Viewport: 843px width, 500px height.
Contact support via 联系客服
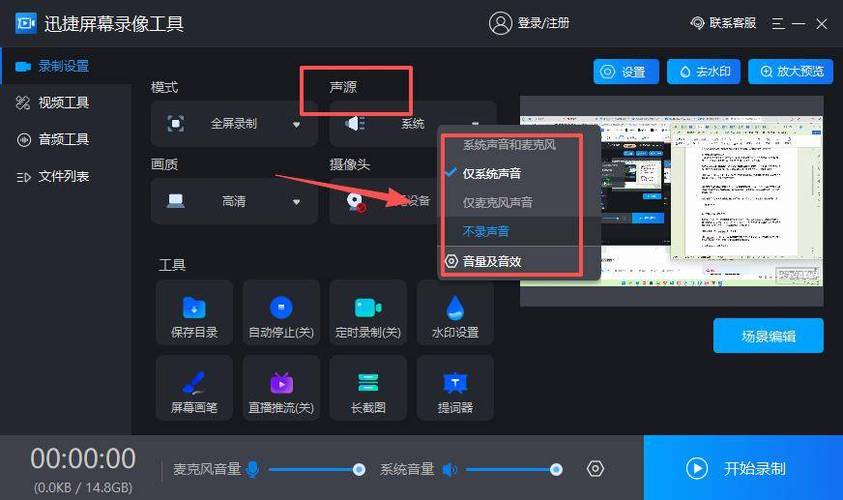[723, 23]
